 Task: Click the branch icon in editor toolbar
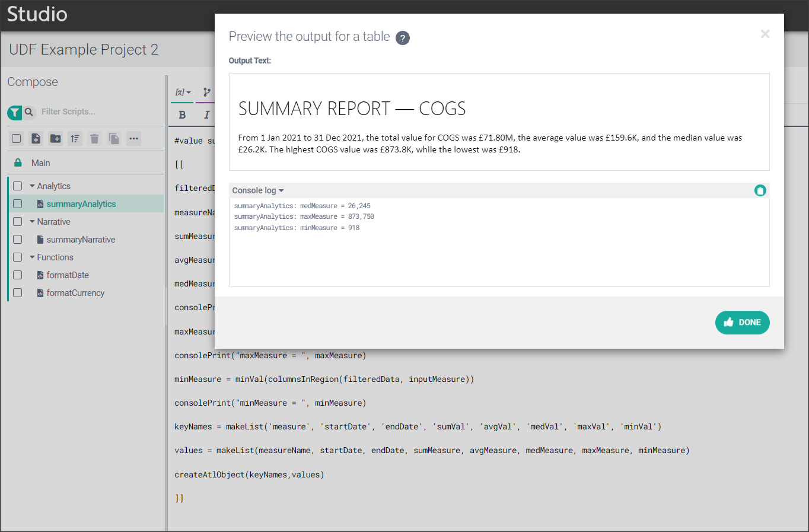tap(206, 92)
